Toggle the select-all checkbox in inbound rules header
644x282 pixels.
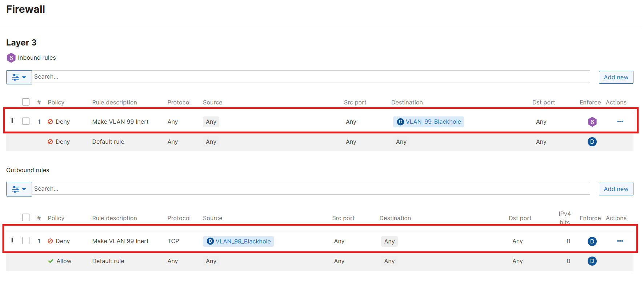pos(26,102)
